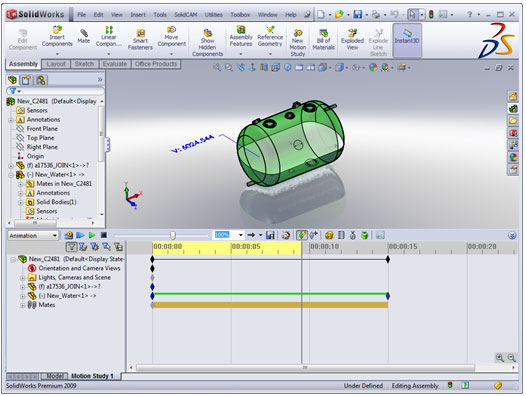
Task: Click Show Hidden Components button
Action: tap(207, 42)
